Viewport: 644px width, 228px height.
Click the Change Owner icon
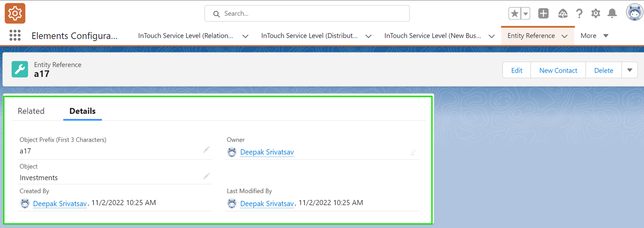click(x=413, y=152)
